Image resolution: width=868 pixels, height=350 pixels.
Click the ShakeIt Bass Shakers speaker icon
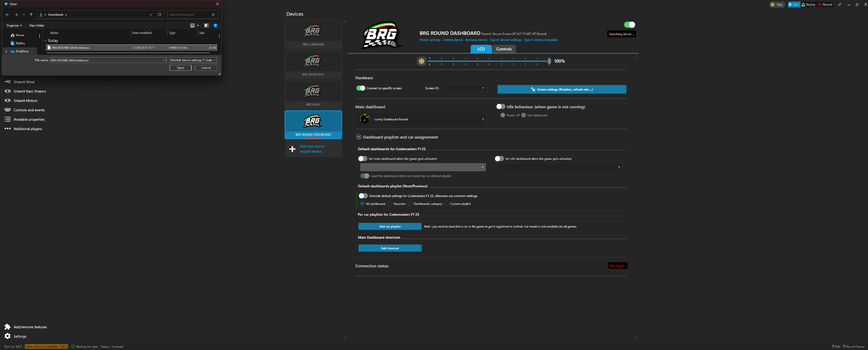7,91
